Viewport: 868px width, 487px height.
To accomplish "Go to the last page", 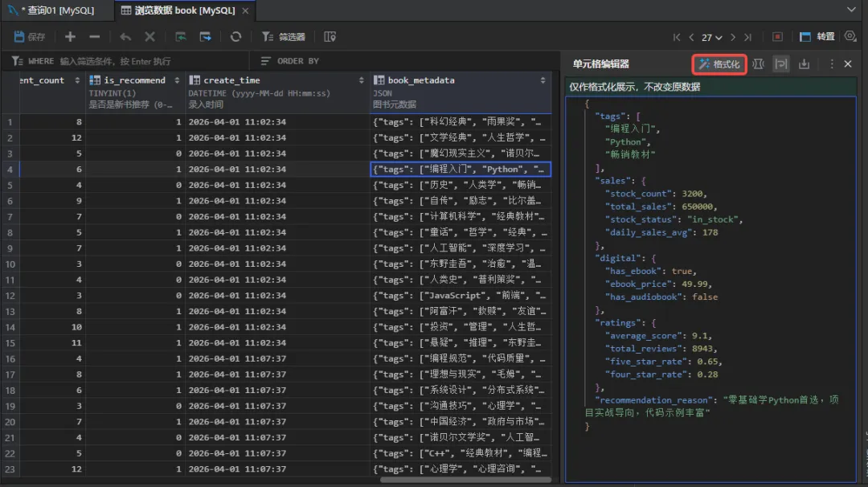I will pyautogui.click(x=748, y=37).
